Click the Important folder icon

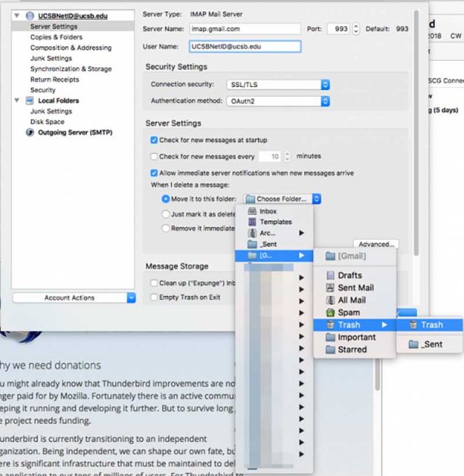tap(331, 337)
